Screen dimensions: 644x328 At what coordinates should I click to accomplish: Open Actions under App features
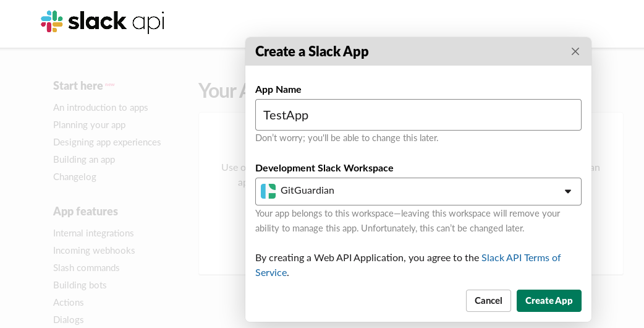(x=69, y=303)
